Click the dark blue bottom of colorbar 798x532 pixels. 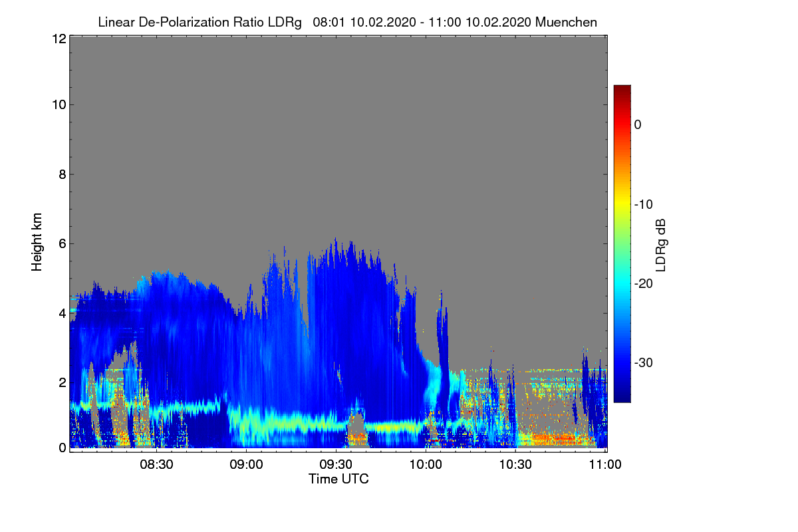(622, 397)
